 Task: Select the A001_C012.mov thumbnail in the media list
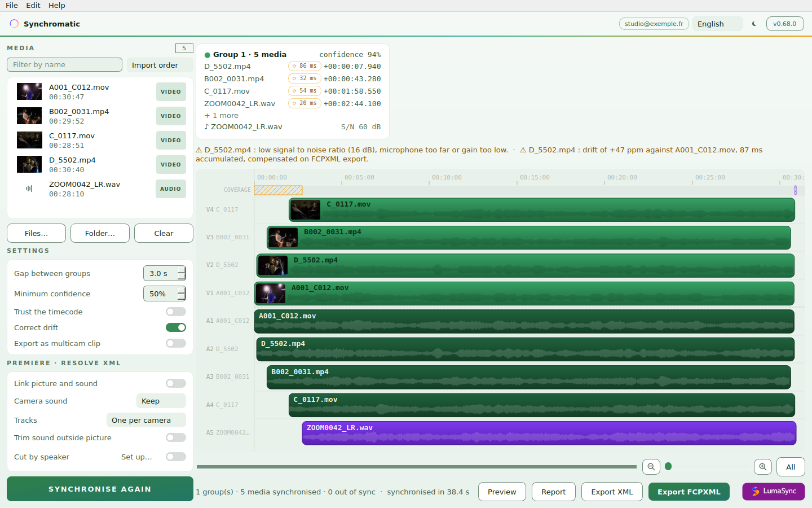pos(29,91)
